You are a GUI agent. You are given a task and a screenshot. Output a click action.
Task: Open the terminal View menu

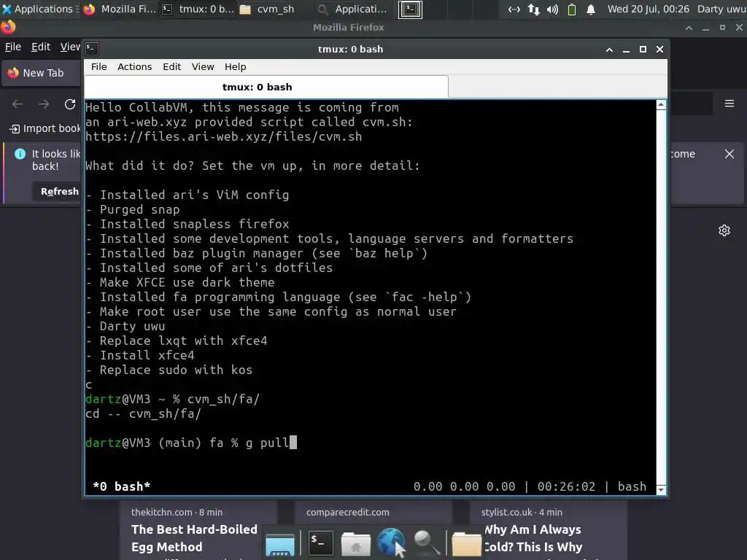click(203, 66)
